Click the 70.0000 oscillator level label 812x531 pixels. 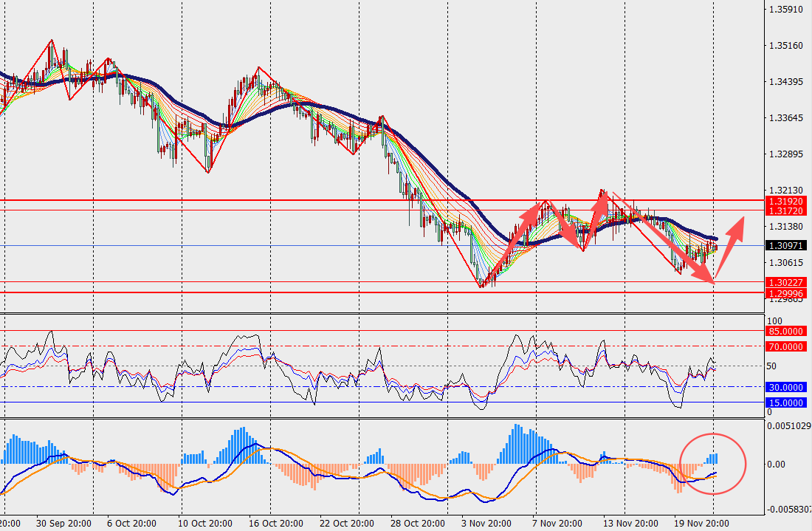point(785,346)
